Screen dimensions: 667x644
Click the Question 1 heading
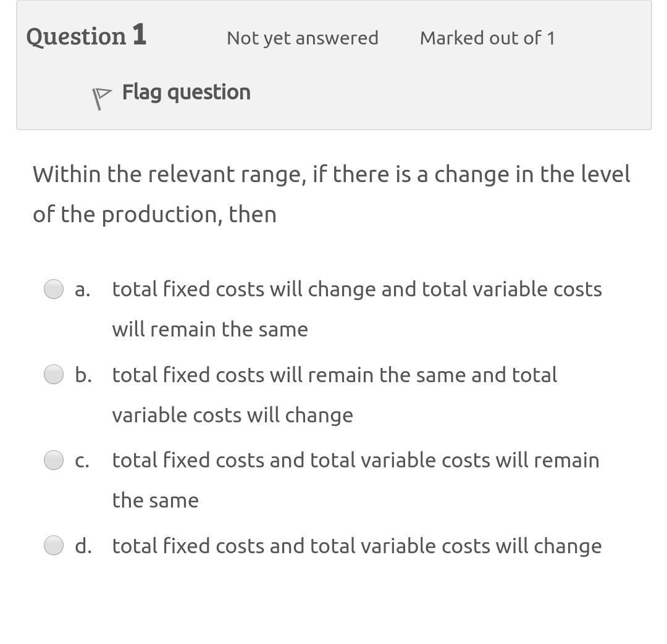(86, 35)
